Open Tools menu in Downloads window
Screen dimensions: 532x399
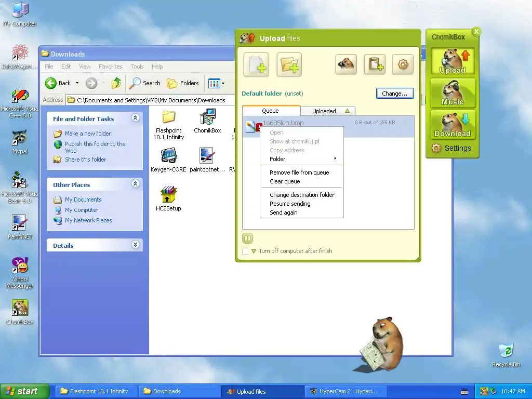coord(137,66)
